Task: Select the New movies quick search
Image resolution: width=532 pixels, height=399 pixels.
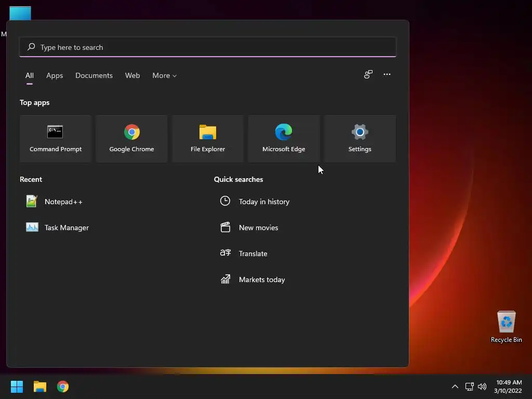Action: click(249, 228)
